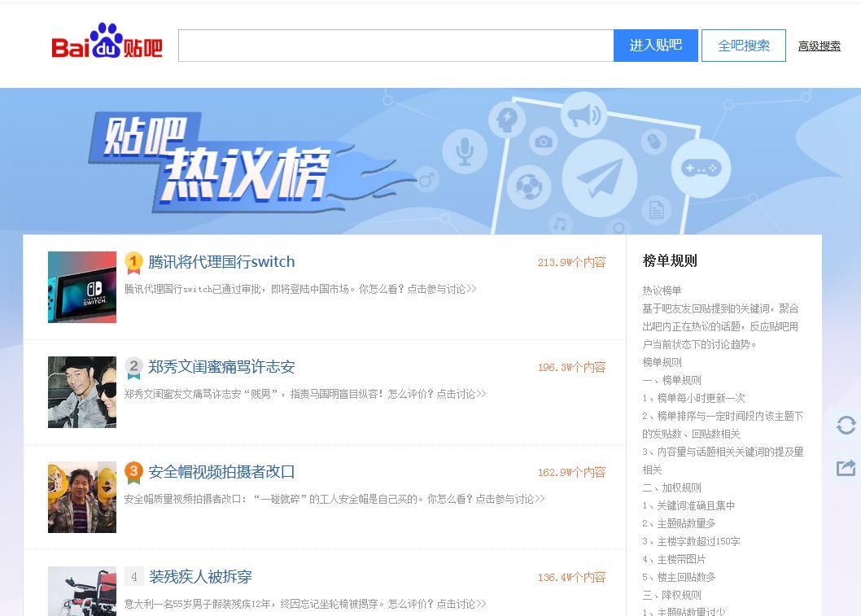Click the wheelchair thumbnail for topic 4
Viewport: 861px width, 616px height.
click(82, 592)
